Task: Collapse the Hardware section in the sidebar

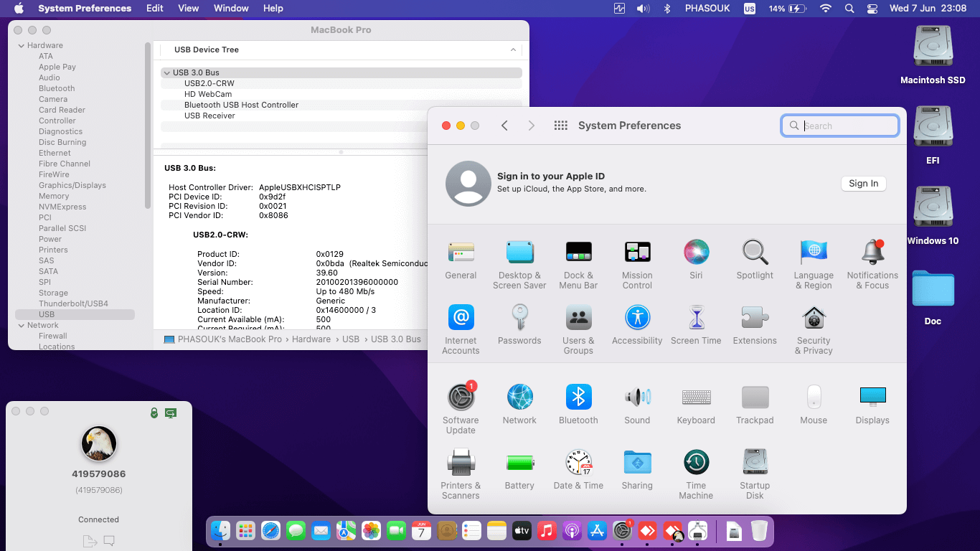Action: 22,44
